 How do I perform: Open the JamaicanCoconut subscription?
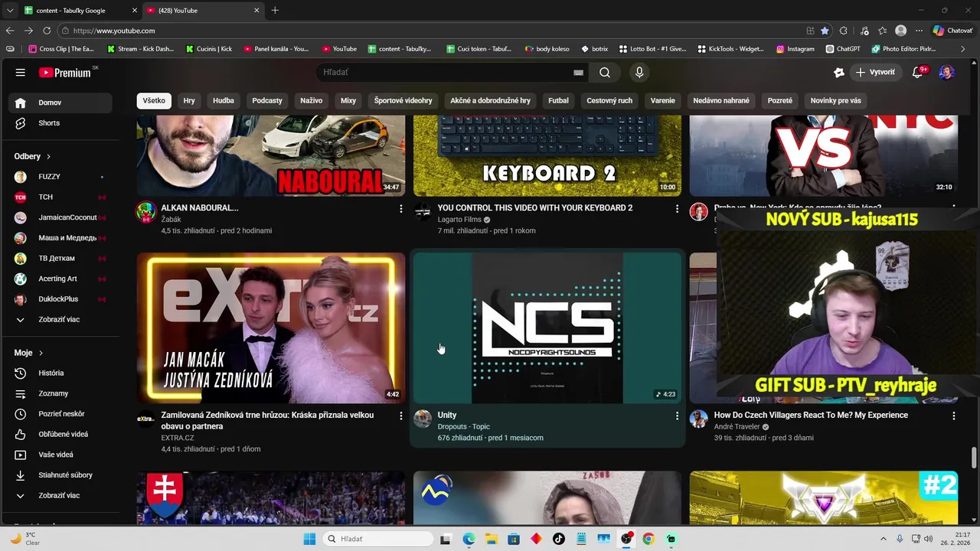(x=61, y=217)
